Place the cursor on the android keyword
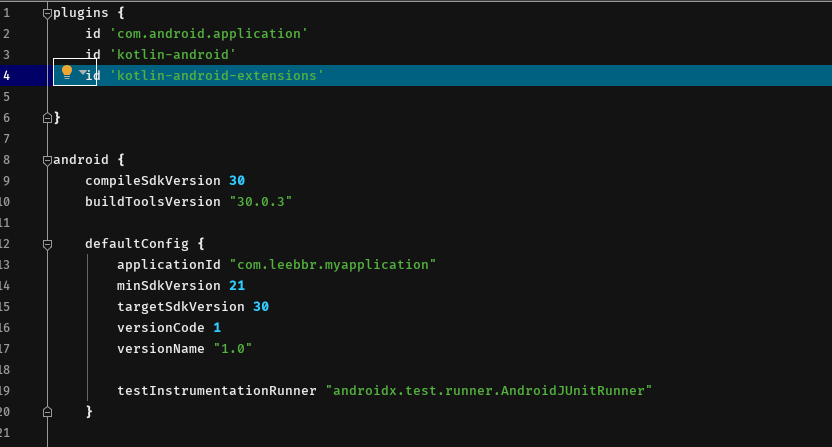 pos(81,160)
